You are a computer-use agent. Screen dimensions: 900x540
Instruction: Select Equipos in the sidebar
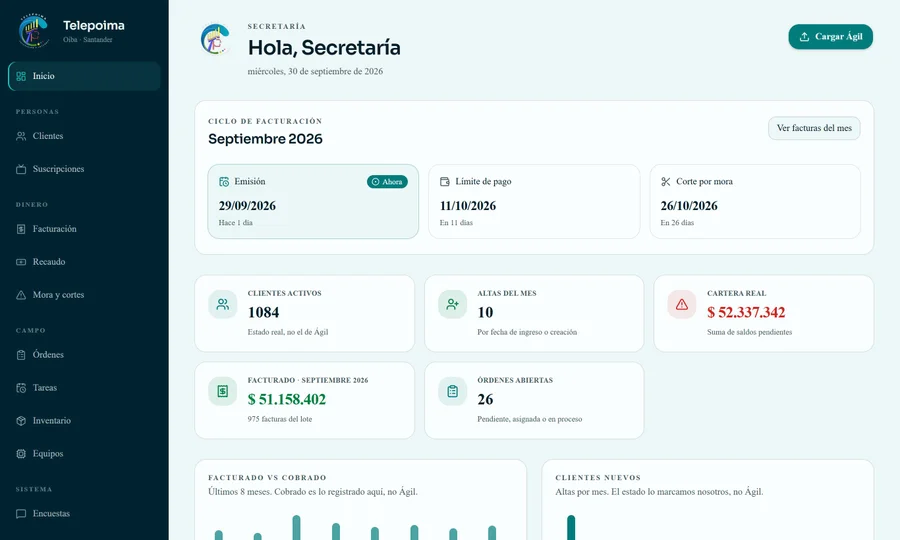[x=84, y=454]
